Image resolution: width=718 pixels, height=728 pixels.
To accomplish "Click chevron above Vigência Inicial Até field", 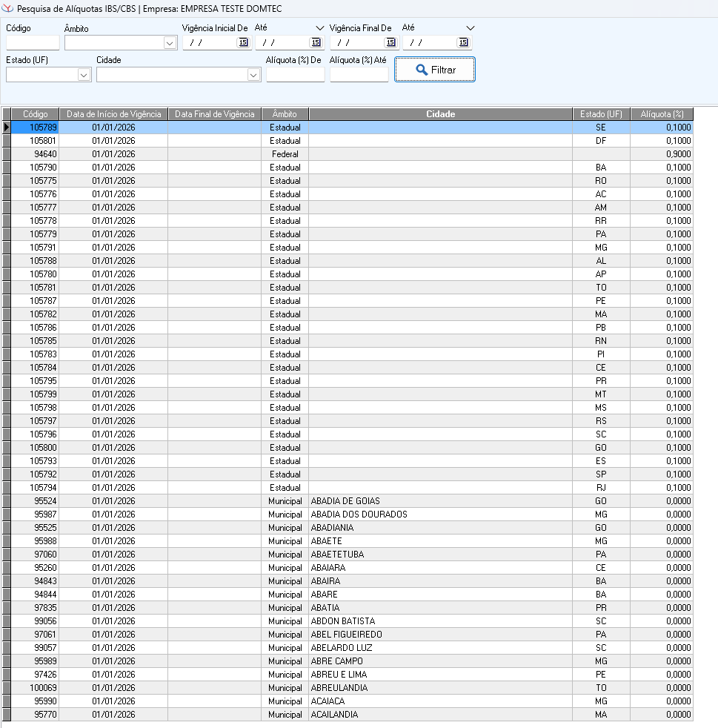I will pos(320,28).
